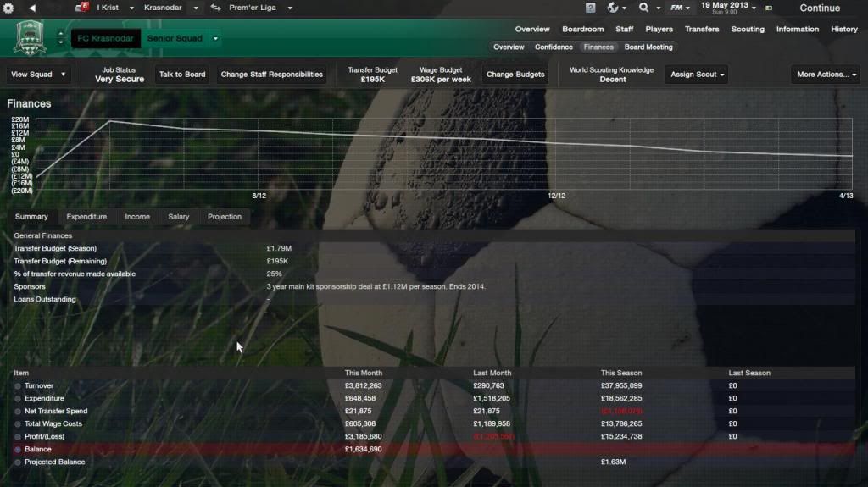Select the Projected Balance radio button

tap(18, 462)
